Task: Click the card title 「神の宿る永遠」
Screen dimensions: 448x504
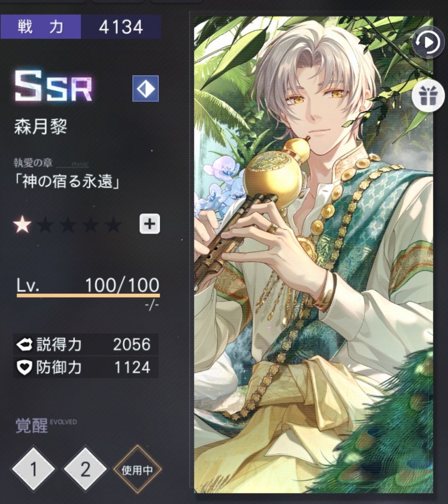Action: point(68,181)
